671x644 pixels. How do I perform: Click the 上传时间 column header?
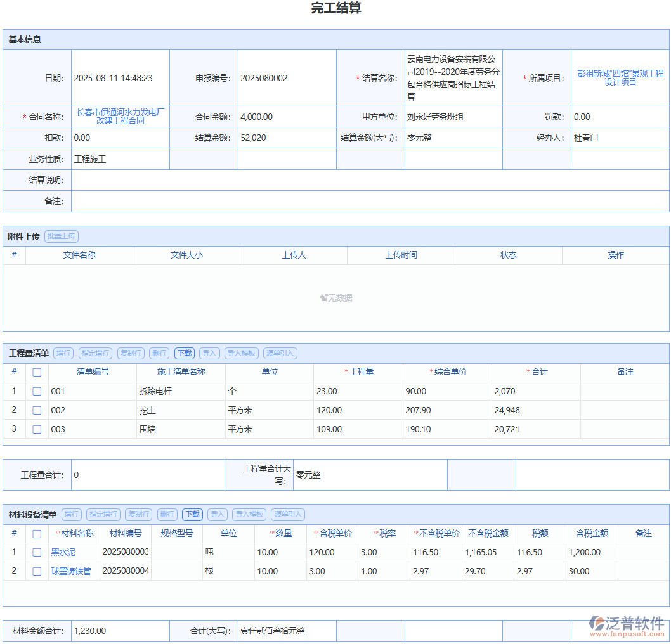pyautogui.click(x=401, y=255)
